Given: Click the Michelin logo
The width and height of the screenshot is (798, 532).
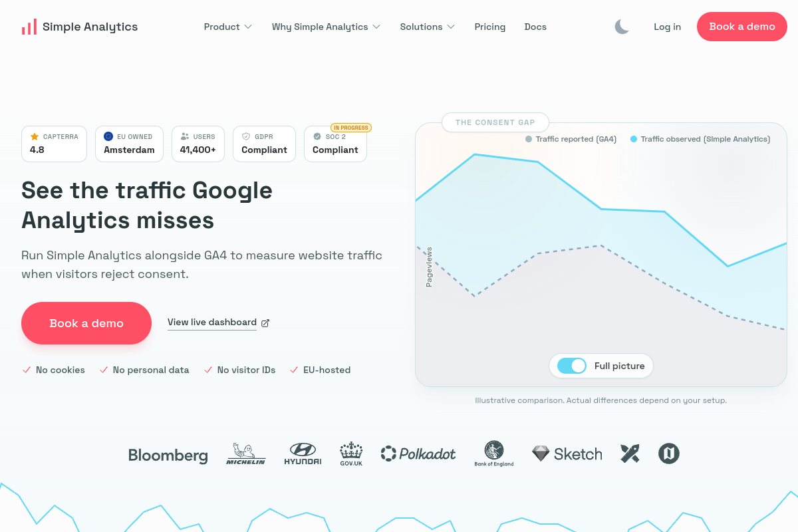Looking at the screenshot, I should point(245,454).
